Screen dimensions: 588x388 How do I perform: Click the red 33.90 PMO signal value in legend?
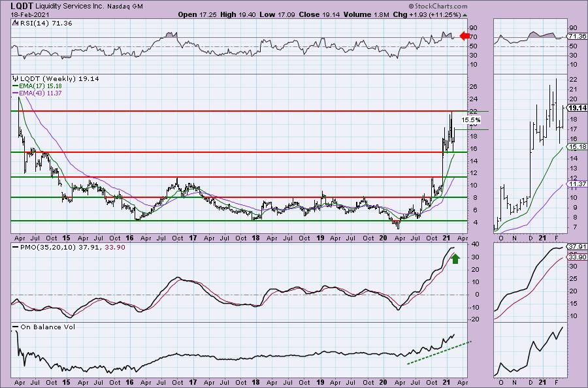click(116, 248)
